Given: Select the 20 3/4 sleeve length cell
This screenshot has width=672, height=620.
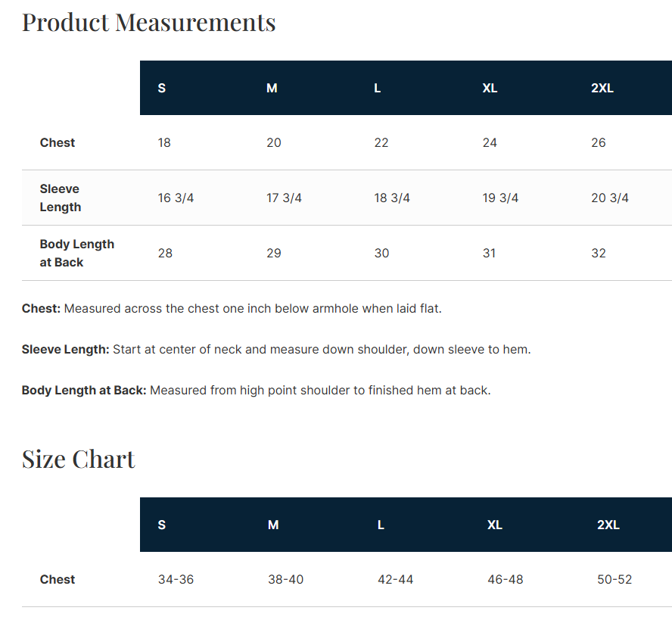Looking at the screenshot, I should (x=610, y=198).
